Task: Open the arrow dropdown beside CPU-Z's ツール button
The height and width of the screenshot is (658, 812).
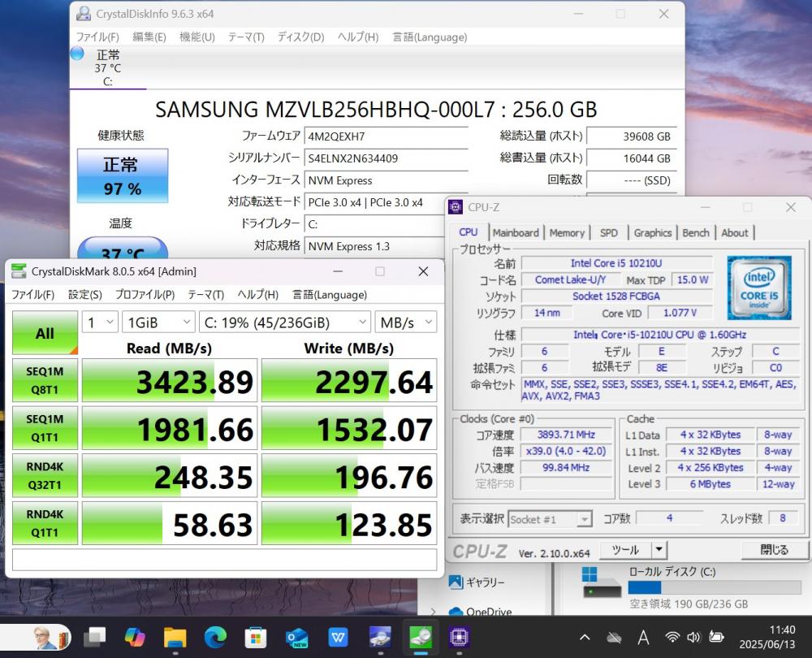Action: tap(659, 549)
